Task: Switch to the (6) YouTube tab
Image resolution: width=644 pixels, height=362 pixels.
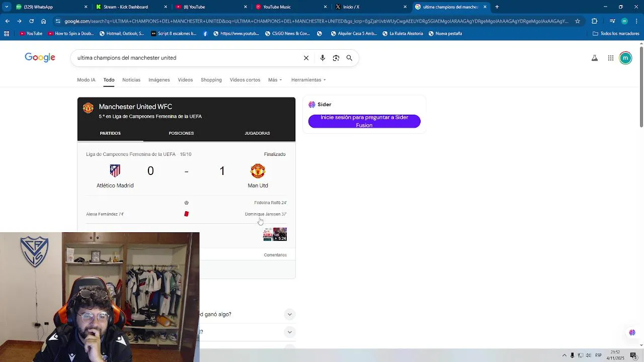Action: coord(210,7)
